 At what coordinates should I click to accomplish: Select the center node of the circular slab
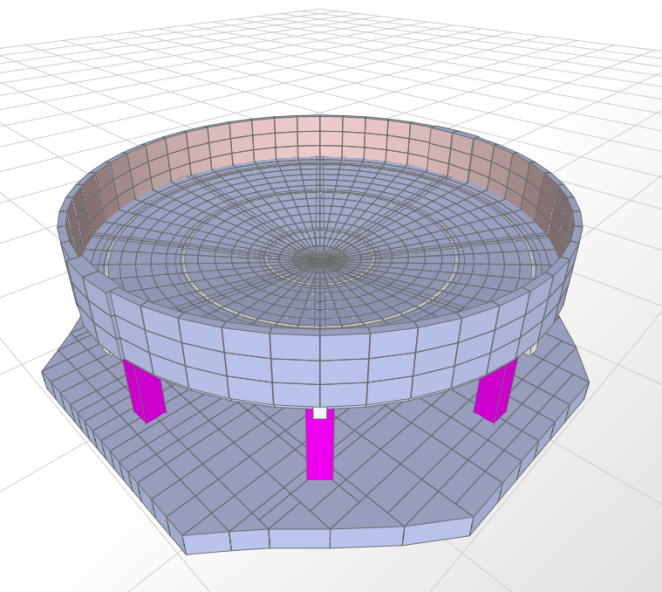pyautogui.click(x=320, y=259)
